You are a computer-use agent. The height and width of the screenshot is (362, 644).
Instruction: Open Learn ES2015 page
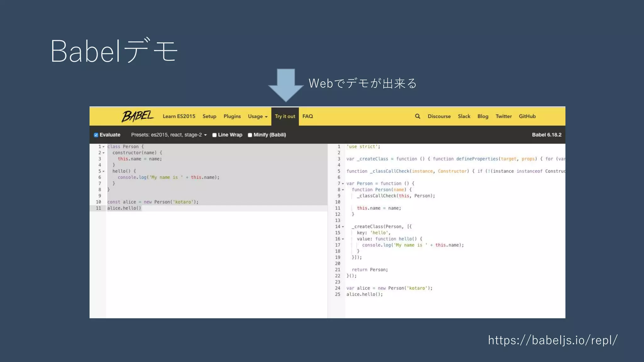tap(179, 116)
